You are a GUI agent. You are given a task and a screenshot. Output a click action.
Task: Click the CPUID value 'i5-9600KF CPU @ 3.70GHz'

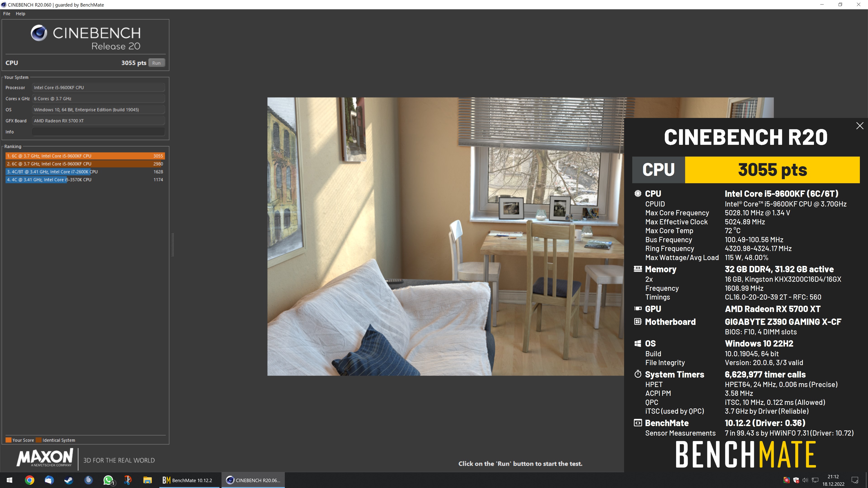(x=785, y=204)
